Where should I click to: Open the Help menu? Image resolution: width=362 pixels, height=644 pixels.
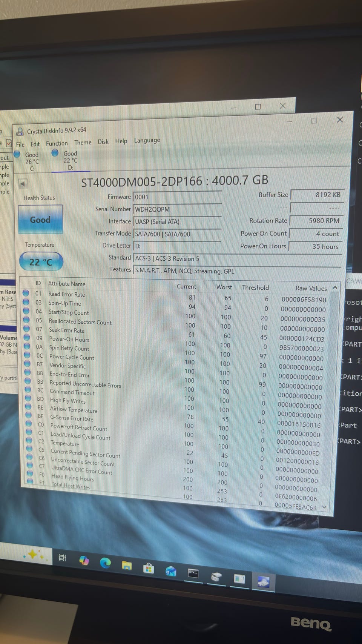121,141
